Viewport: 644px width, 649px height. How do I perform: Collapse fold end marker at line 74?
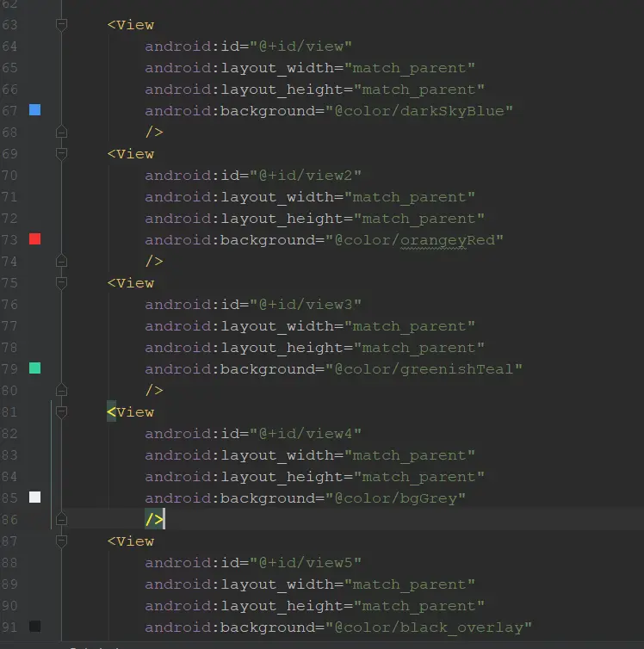click(61, 261)
